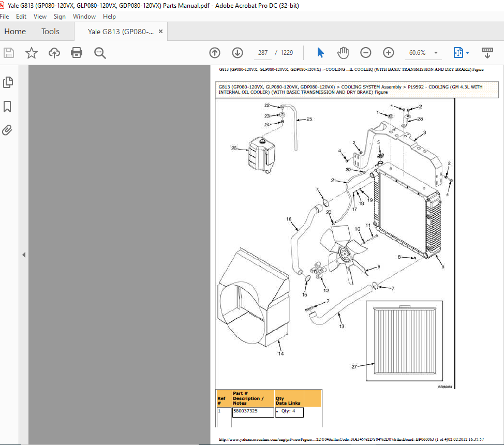Click callout number 14 on fan shroud

click(281, 354)
